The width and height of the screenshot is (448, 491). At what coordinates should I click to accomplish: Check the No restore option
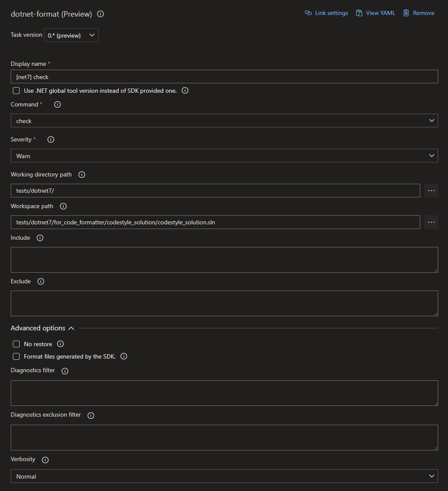coord(16,344)
